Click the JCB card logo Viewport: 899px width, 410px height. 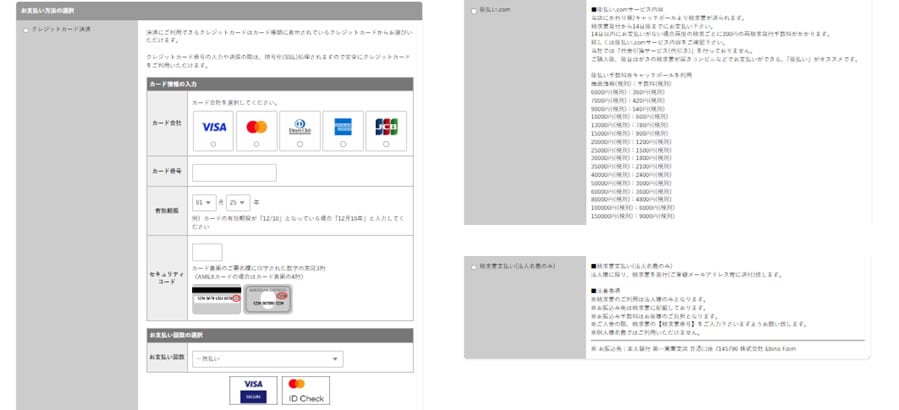click(x=385, y=127)
